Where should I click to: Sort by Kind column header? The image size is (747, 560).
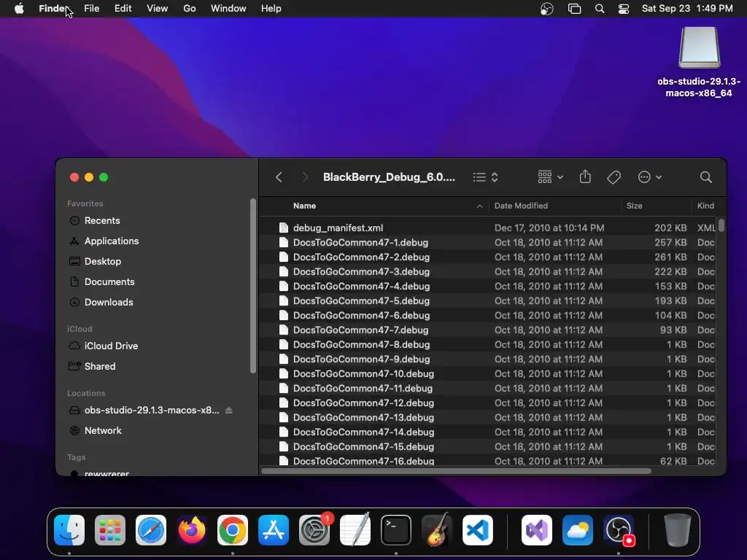pyautogui.click(x=705, y=206)
